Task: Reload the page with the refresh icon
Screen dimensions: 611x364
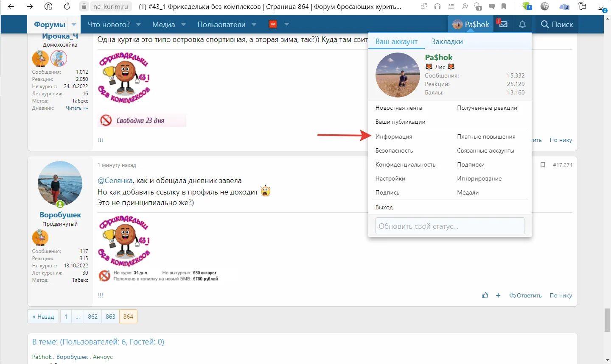Action: coord(67,7)
